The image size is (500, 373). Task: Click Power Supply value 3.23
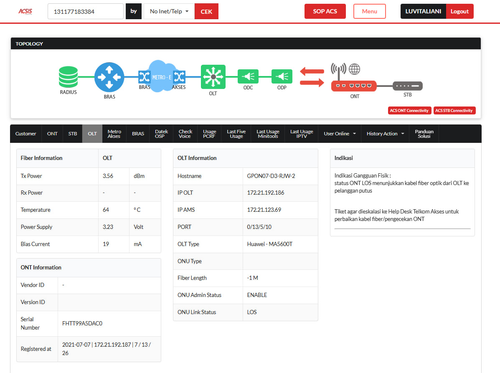click(x=108, y=227)
